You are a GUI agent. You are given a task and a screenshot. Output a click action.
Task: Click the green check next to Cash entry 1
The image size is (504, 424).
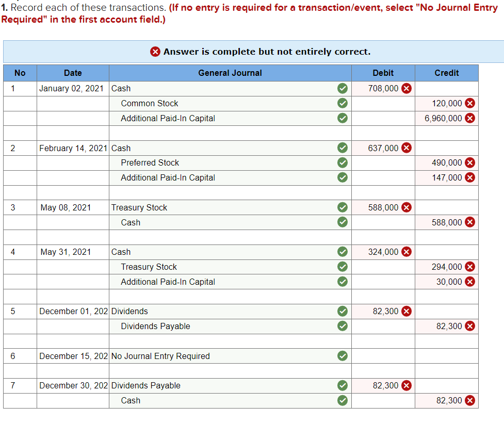coord(343,88)
